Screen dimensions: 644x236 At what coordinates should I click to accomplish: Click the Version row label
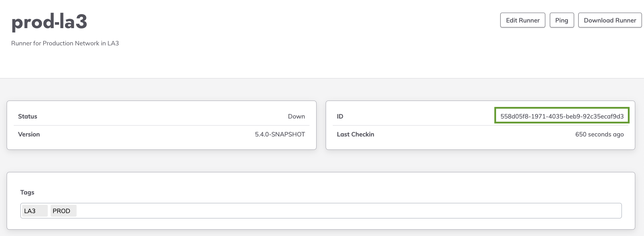(x=29, y=134)
